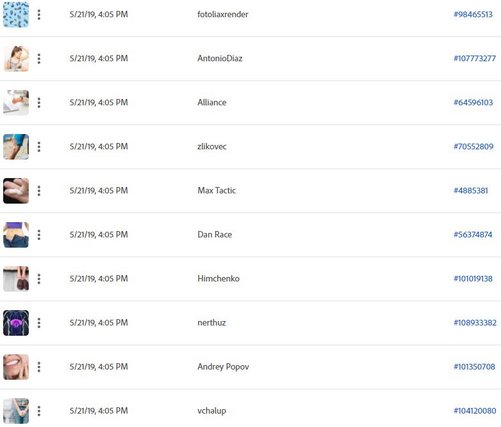
Task: Open asset link #108933382
Action: [x=475, y=323]
